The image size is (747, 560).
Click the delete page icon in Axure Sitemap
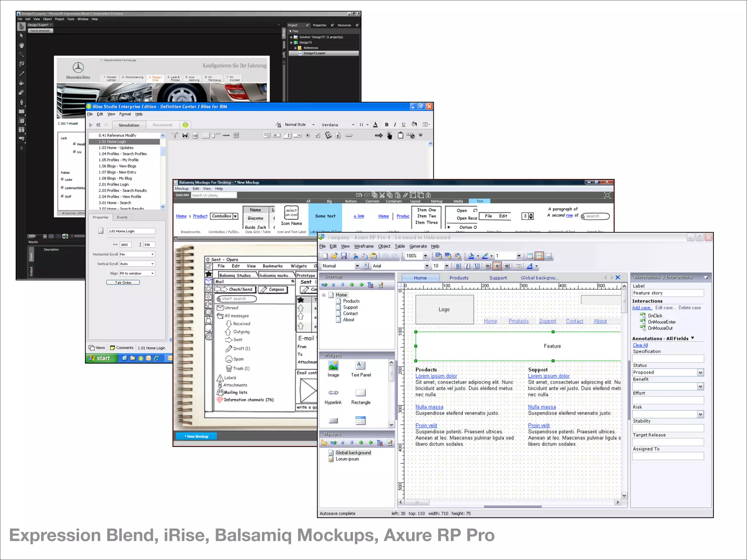pyautogui.click(x=371, y=285)
